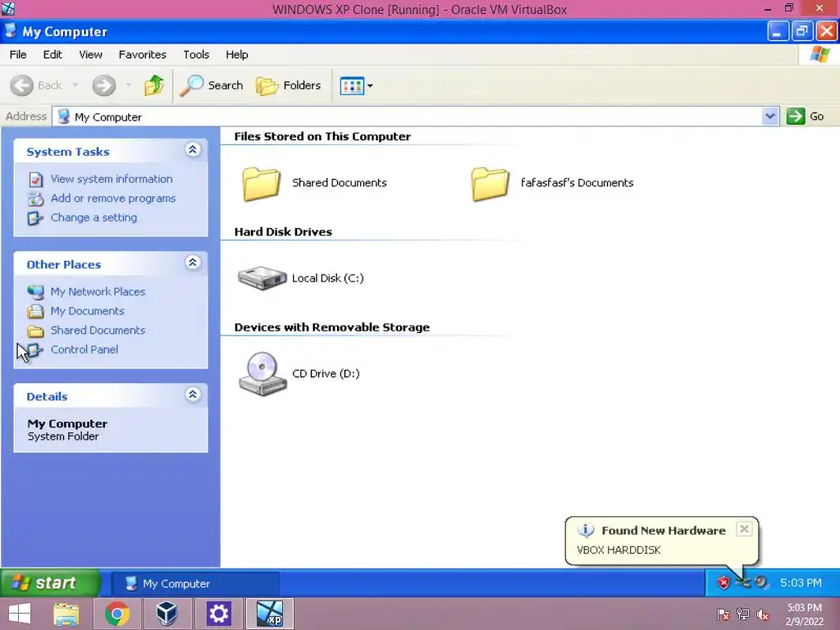840x630 pixels.
Task: Click the host action center flag icon
Action: [x=724, y=614]
